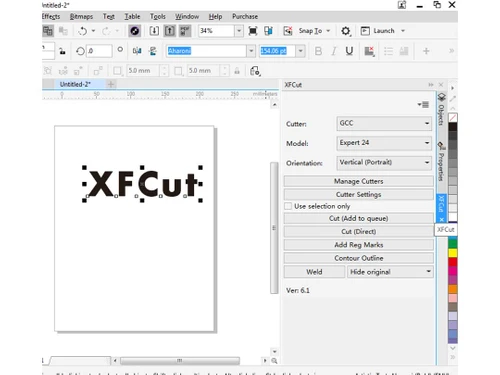This screenshot has width=500, height=375.
Task: Expand the font name dropdown arrow
Action: tap(251, 51)
